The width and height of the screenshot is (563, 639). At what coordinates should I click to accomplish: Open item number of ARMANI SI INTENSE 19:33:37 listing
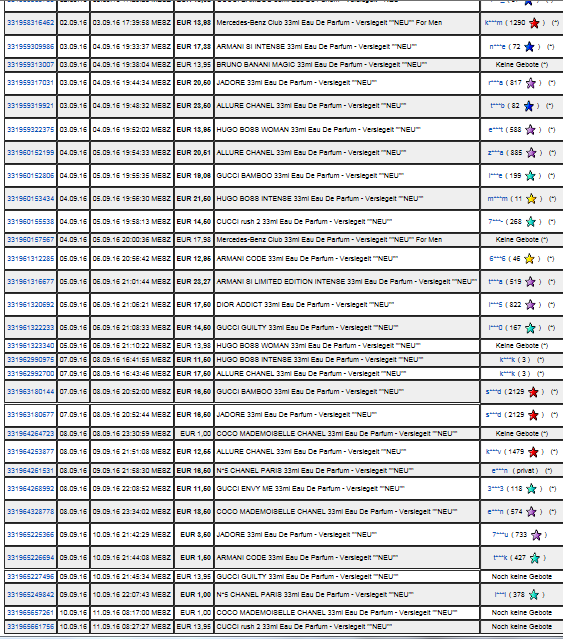point(31,46)
